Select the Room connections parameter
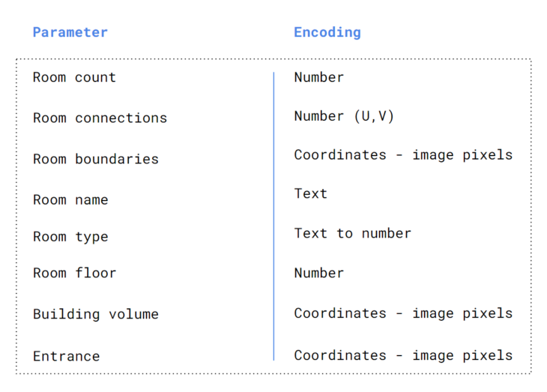This screenshot has width=547, height=392. [100, 118]
